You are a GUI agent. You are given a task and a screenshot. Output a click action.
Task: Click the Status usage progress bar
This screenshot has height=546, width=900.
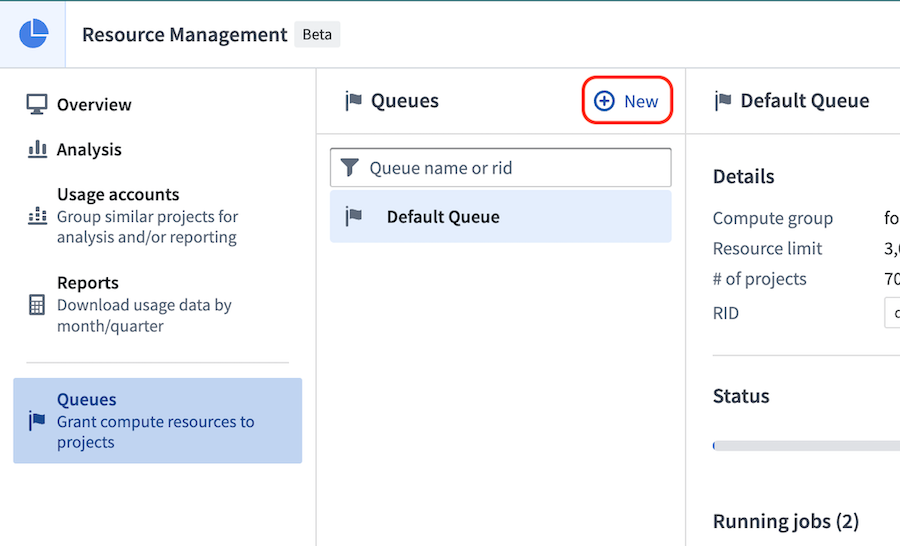(x=806, y=446)
